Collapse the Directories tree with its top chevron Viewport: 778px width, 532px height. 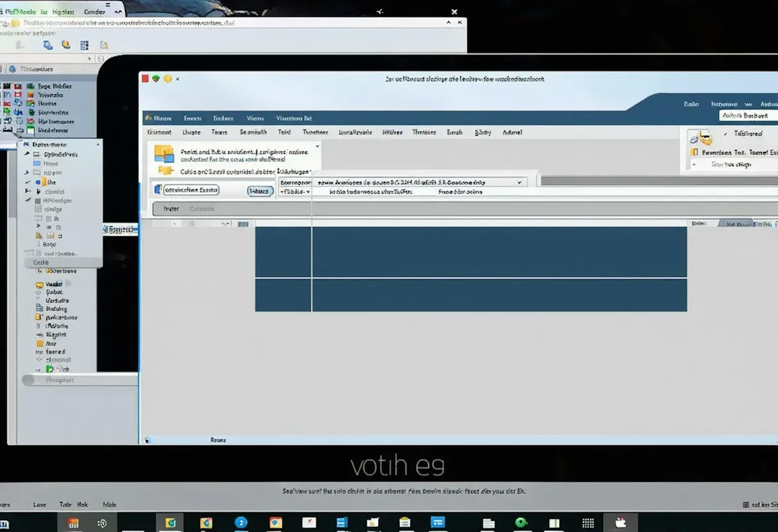pos(98,144)
